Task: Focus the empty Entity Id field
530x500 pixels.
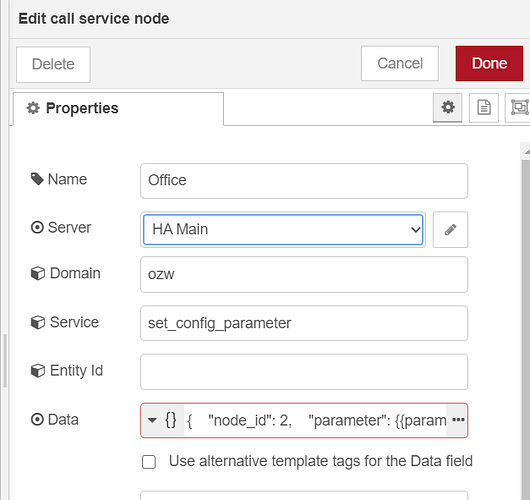Action: [x=304, y=372]
